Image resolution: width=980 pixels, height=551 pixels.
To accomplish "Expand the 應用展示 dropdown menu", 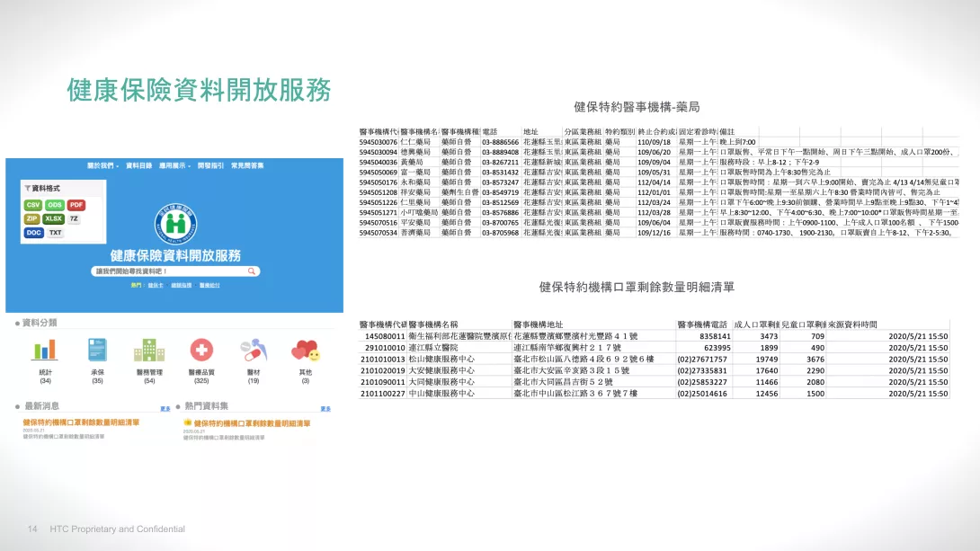I will pyautogui.click(x=174, y=165).
